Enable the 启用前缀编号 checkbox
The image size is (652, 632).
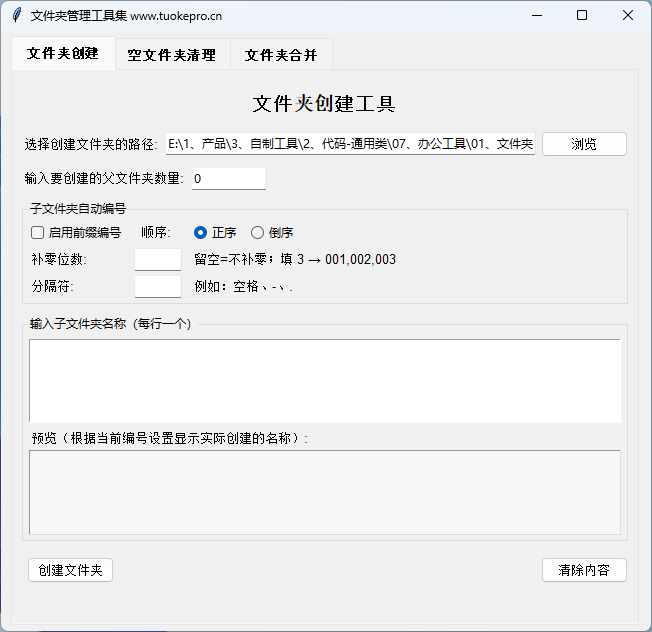pos(38,233)
